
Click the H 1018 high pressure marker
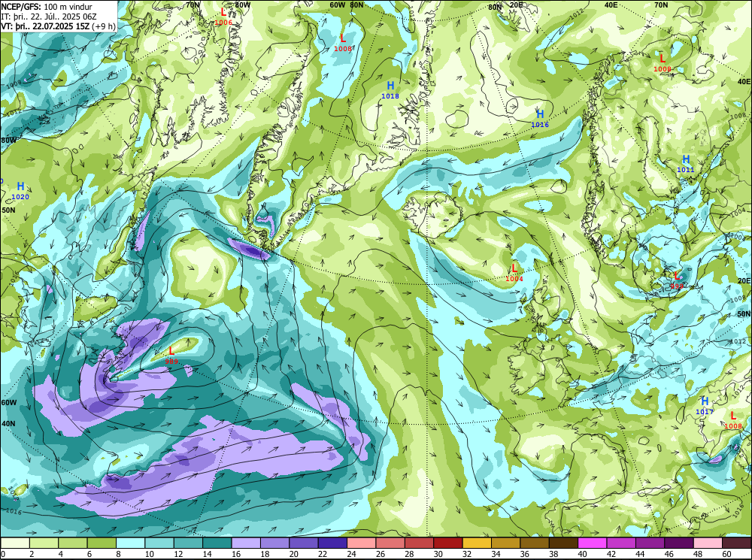point(390,89)
